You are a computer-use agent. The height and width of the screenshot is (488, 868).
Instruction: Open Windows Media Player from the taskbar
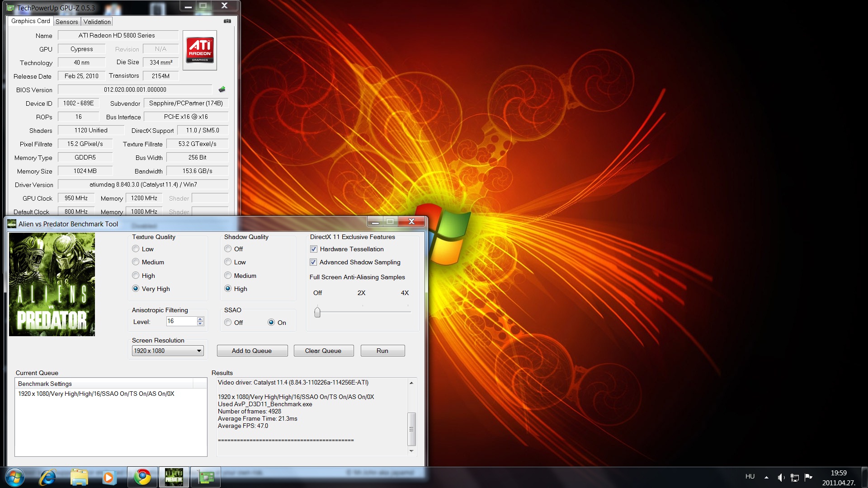tap(108, 477)
